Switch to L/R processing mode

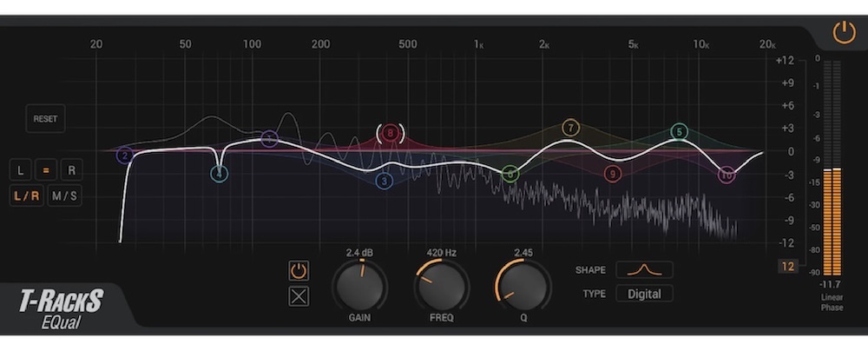pyautogui.click(x=26, y=196)
